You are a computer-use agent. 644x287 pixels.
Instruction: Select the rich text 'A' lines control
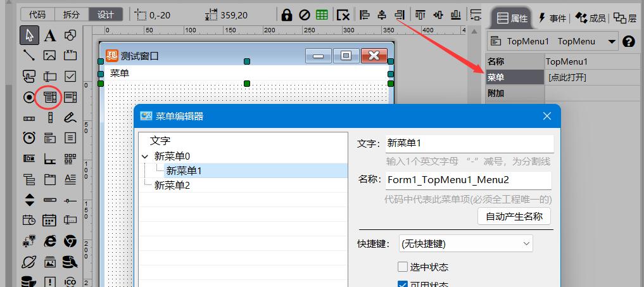[x=70, y=179]
